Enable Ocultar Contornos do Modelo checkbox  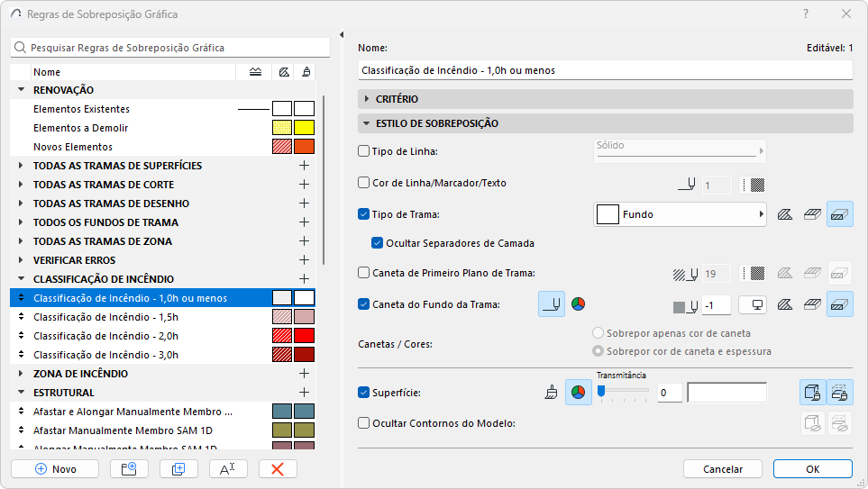(x=364, y=423)
